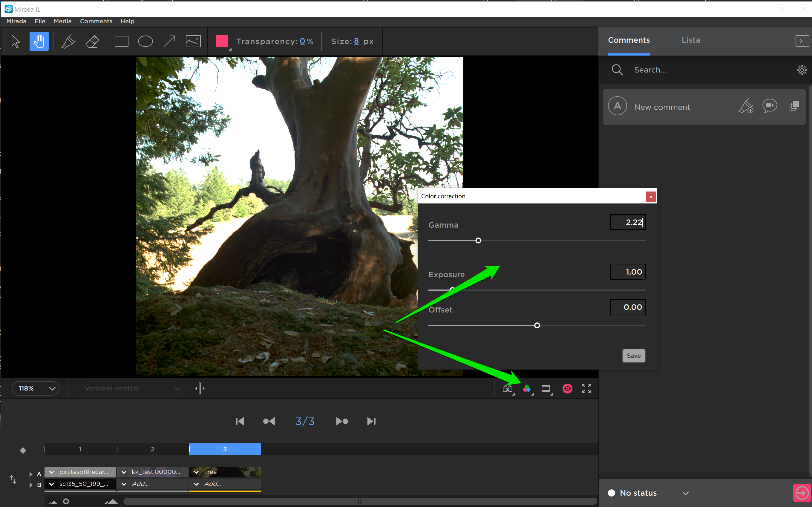This screenshot has height=507, width=812.
Task: Open the stereo 3D glasses options
Action: [508, 389]
